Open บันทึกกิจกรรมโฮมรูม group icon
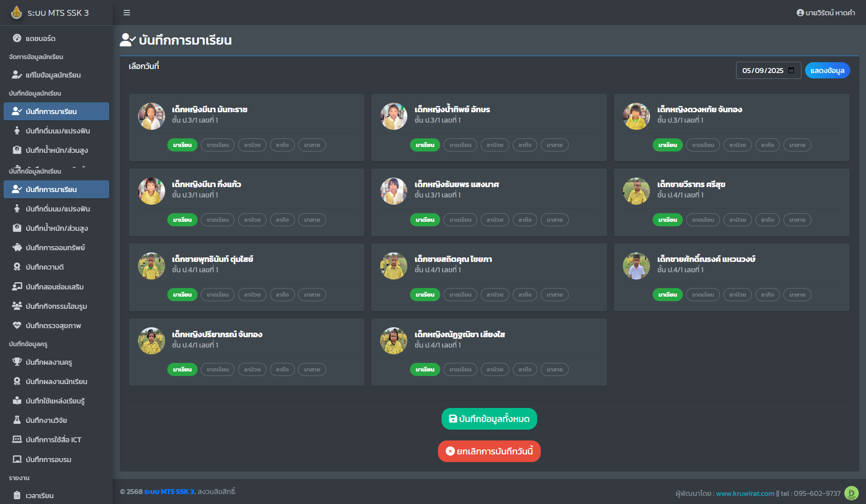 [17, 306]
